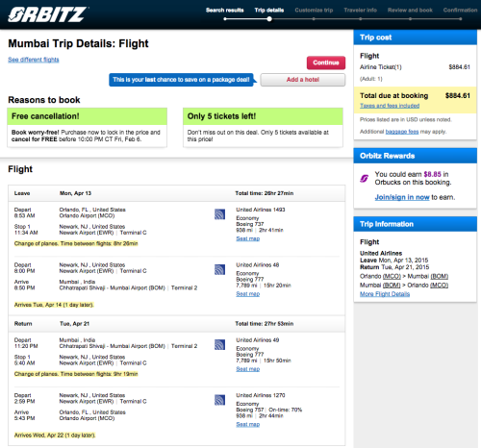Viewport: 481px width, 448px height.
Task: Click the Orbitz Rewards purple Orbucks icon
Action: [x=365, y=178]
